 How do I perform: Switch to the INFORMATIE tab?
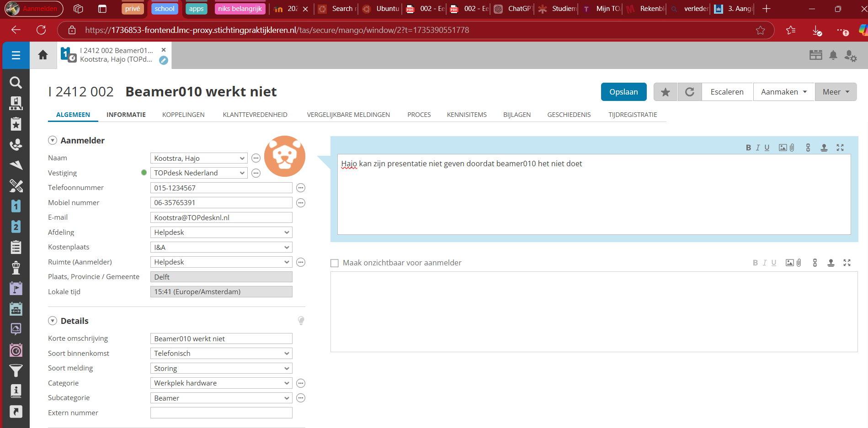pyautogui.click(x=126, y=115)
